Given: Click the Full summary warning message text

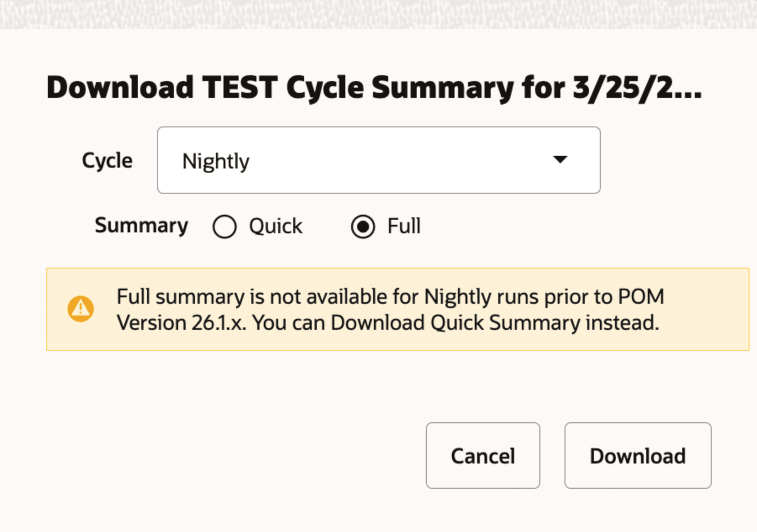Looking at the screenshot, I should (x=390, y=309).
